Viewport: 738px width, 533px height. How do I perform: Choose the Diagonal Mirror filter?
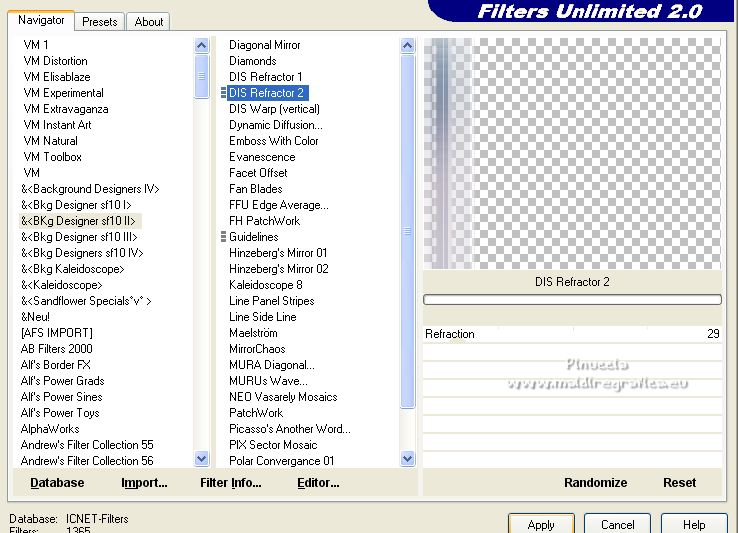click(265, 45)
